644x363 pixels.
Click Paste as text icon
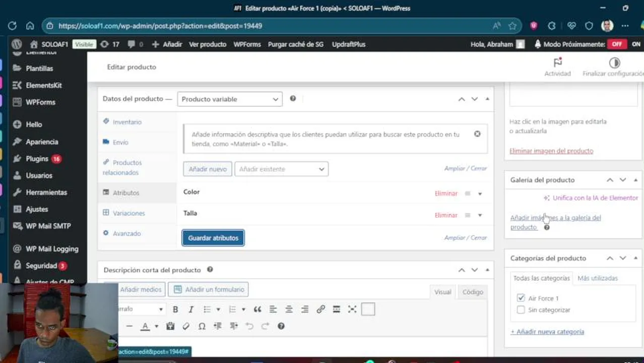(170, 326)
